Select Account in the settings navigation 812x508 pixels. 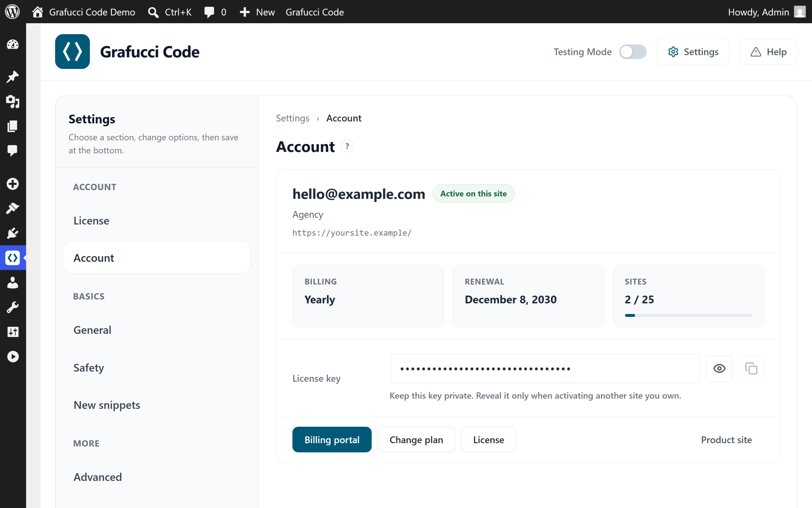pyautogui.click(x=157, y=258)
